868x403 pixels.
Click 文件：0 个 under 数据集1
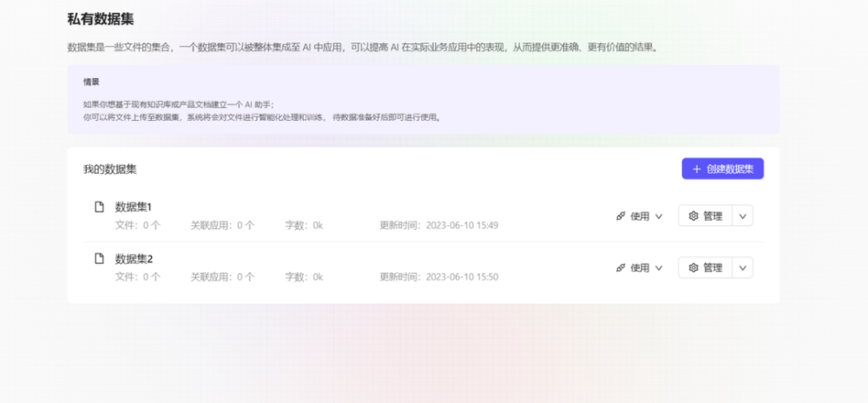pyautogui.click(x=138, y=225)
